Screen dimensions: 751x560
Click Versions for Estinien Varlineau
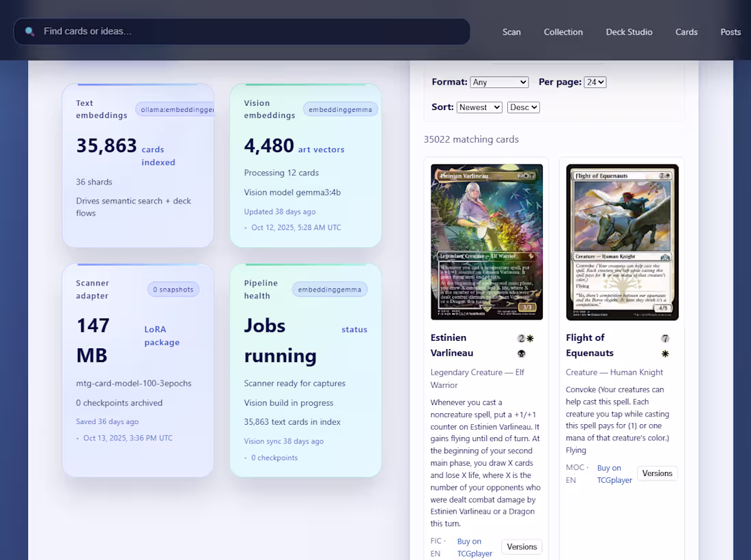521,546
